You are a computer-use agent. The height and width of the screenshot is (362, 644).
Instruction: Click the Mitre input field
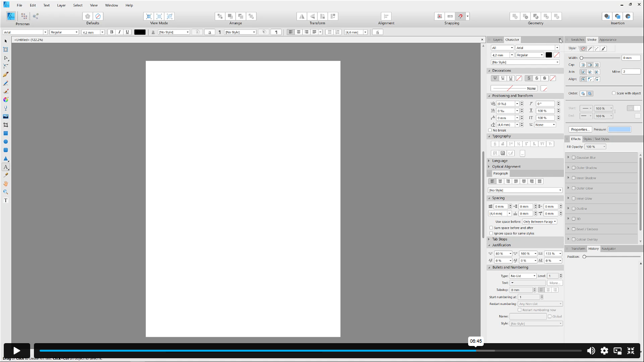(x=631, y=72)
